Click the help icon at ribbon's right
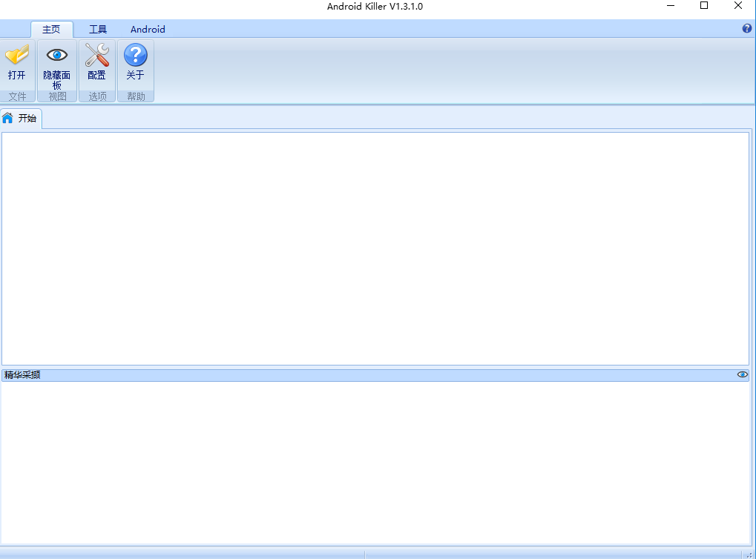This screenshot has height=559, width=756. click(x=747, y=28)
